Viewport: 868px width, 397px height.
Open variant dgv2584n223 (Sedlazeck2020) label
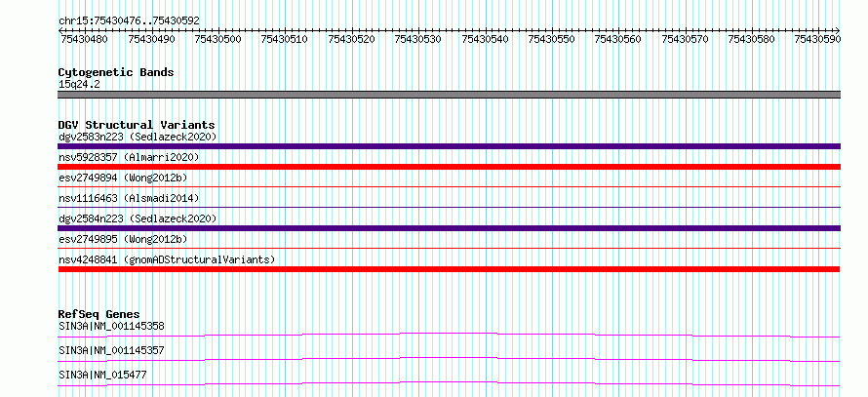point(138,218)
